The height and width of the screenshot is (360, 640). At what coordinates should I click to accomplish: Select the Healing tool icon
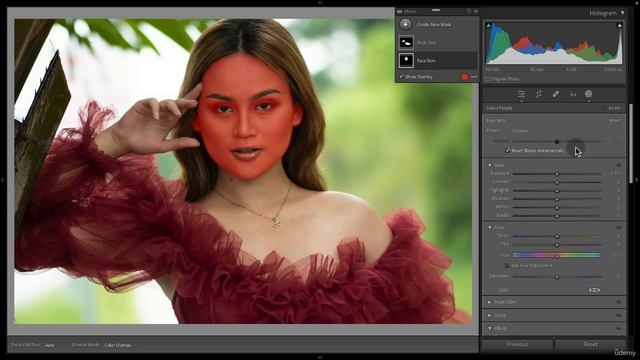tap(556, 94)
